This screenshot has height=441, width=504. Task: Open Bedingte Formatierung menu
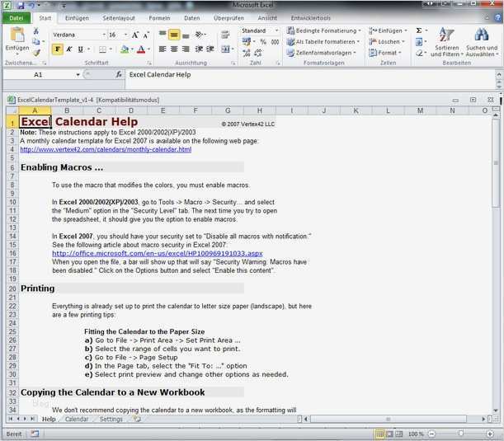click(x=324, y=30)
